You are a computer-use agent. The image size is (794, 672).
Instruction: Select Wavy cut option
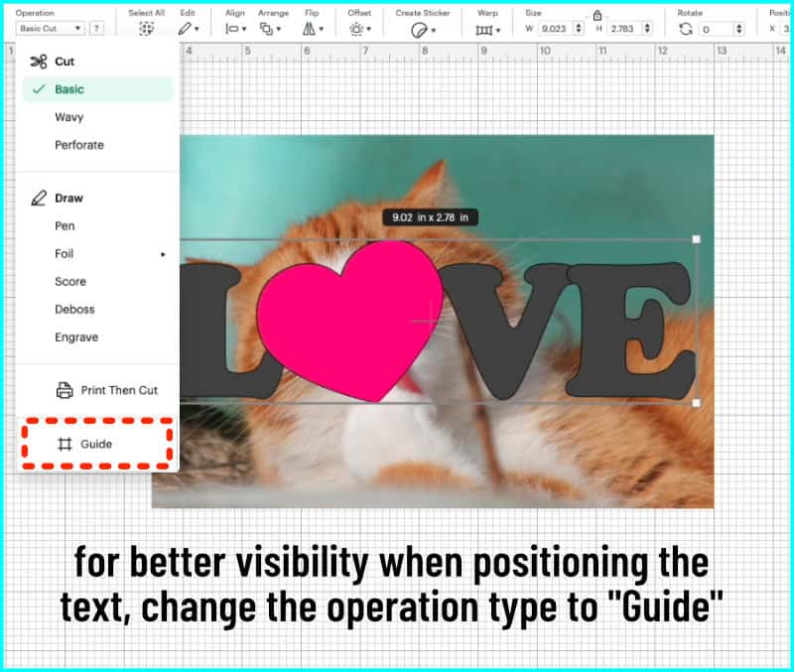(68, 117)
